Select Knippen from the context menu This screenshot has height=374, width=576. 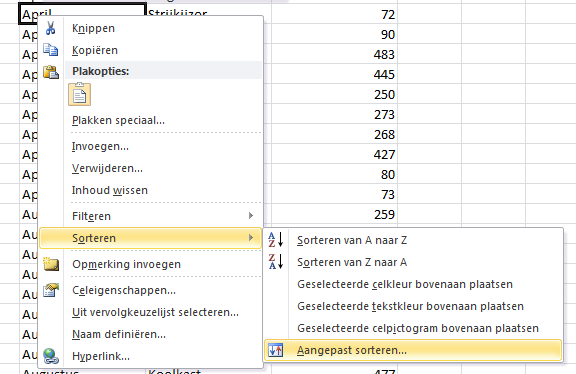pyautogui.click(x=151, y=28)
